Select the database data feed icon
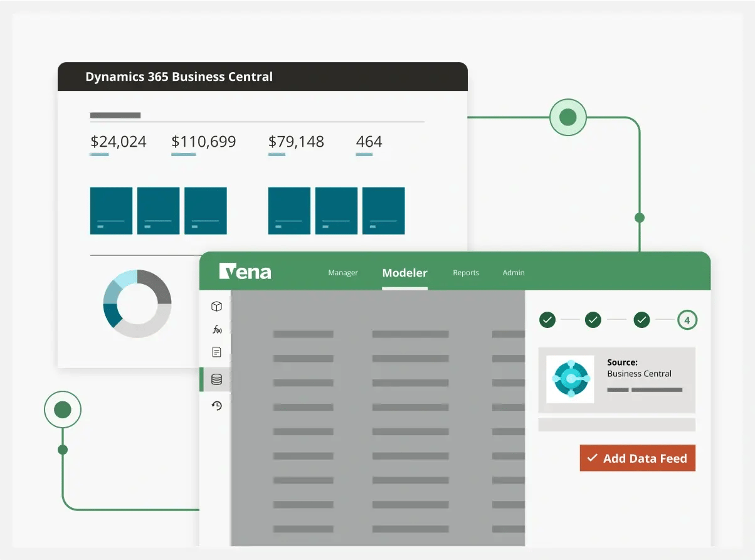Image resolution: width=755 pixels, height=560 pixels. pos(216,379)
